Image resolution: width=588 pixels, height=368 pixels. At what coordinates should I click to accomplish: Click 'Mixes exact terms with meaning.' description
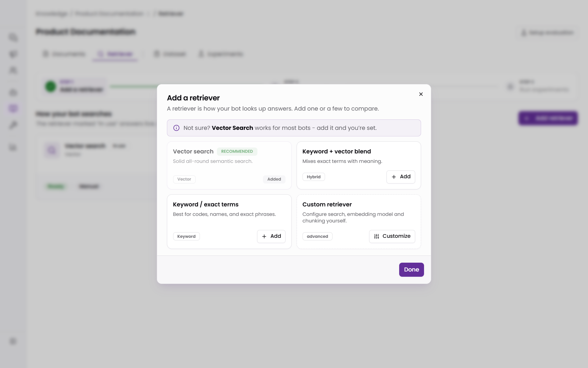point(342,161)
